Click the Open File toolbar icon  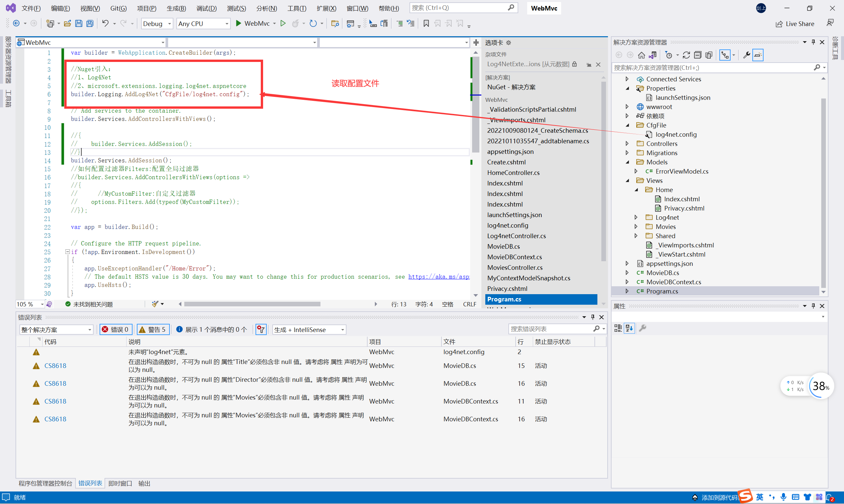[67, 23]
